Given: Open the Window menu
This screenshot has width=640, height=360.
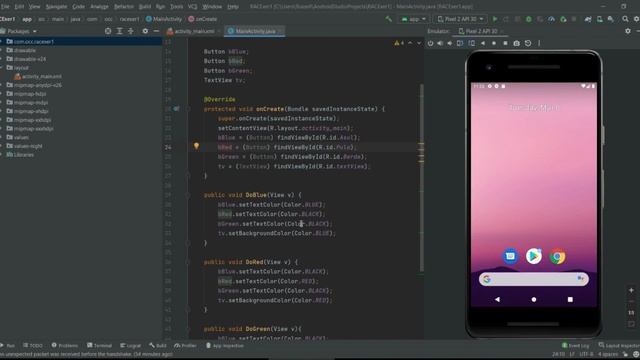Looking at the screenshot, I should point(212,7).
